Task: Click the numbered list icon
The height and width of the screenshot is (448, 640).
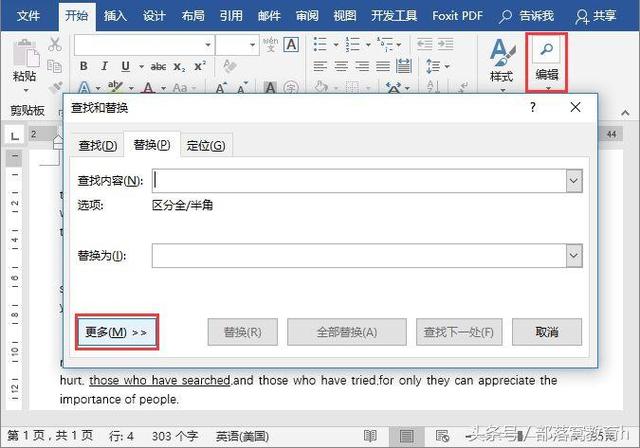Action: coord(352,44)
